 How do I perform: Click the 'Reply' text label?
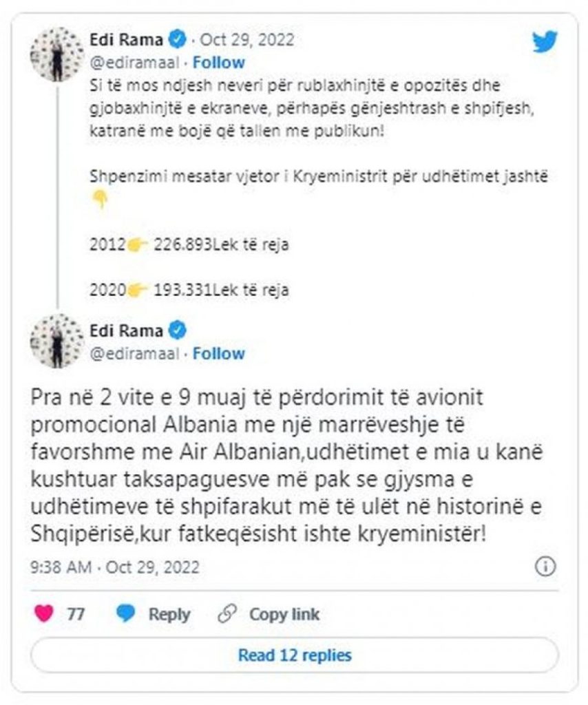click(x=169, y=614)
